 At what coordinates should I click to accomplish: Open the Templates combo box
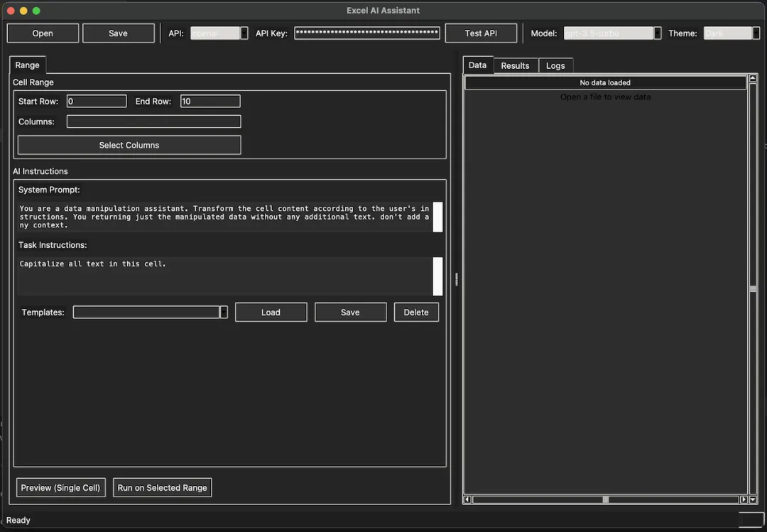(x=150, y=313)
